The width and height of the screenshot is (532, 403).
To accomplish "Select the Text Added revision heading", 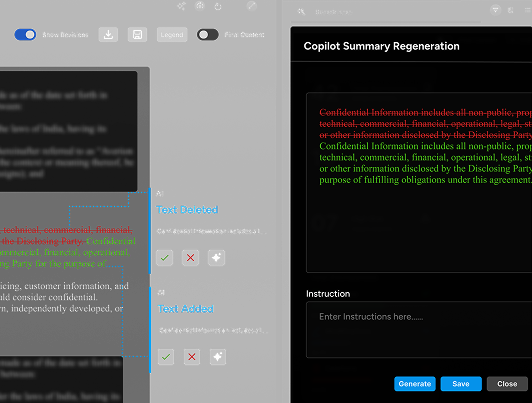I will pos(186,309).
